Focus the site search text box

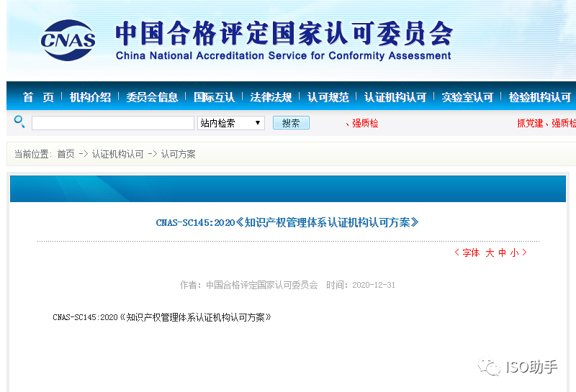(113, 123)
